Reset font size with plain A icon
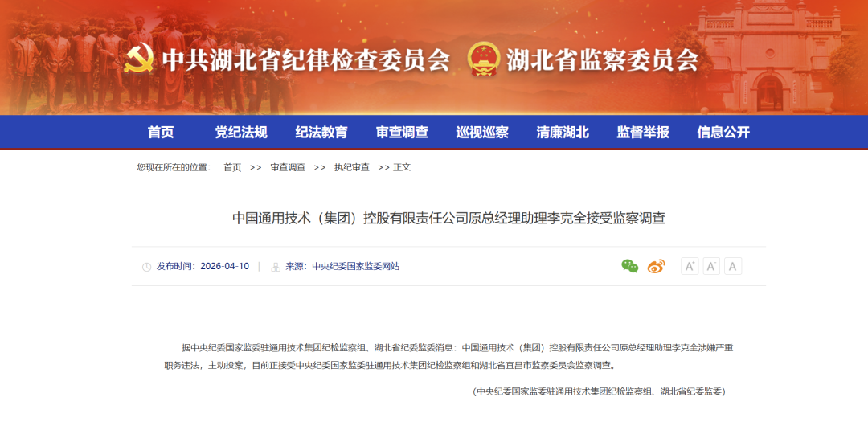868x426 pixels. click(733, 267)
